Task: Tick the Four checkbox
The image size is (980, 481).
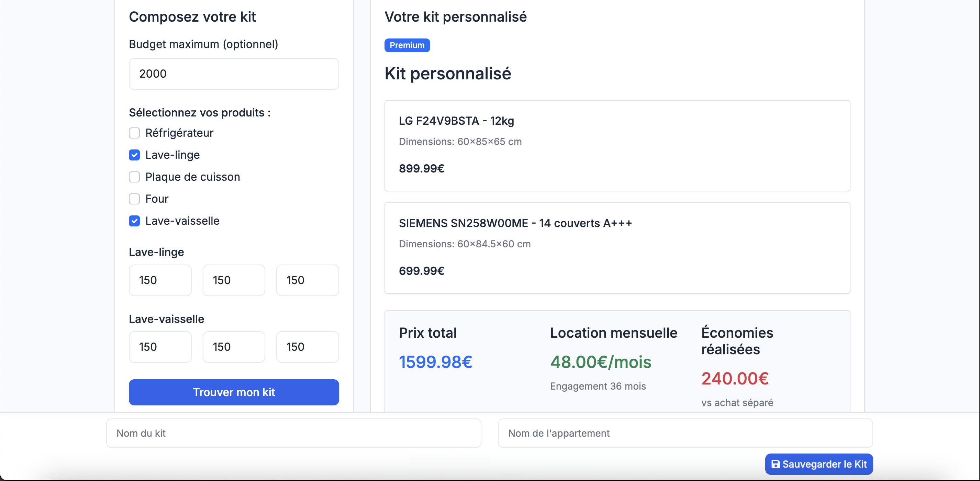Action: 134,199
